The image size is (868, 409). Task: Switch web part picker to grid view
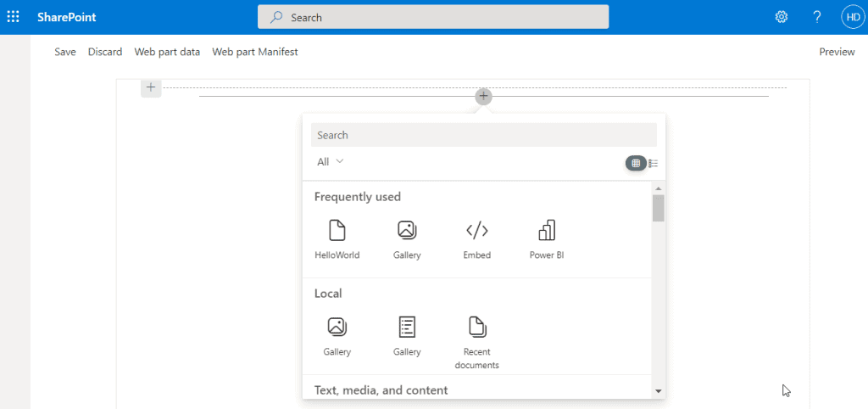tap(636, 163)
